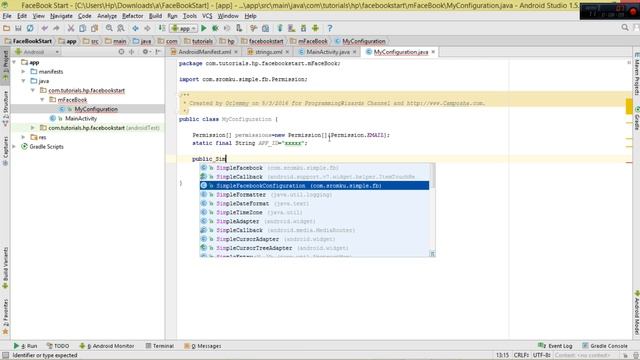Screen dimensions: 640x360
Task: Open Help with the question mark icon
Action: (330, 28)
